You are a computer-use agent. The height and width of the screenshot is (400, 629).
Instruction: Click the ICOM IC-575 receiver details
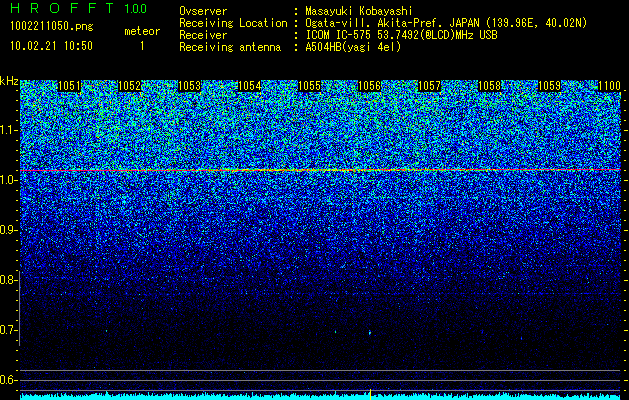click(x=401, y=35)
